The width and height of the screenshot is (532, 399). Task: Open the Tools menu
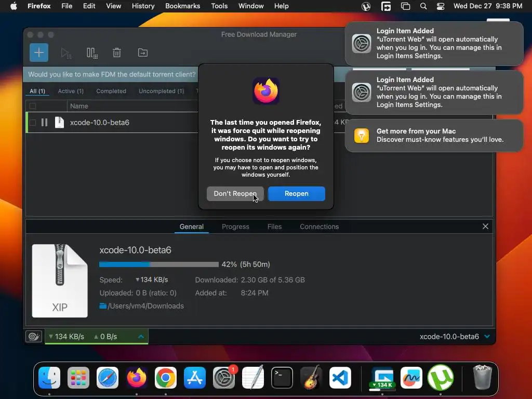point(219,6)
